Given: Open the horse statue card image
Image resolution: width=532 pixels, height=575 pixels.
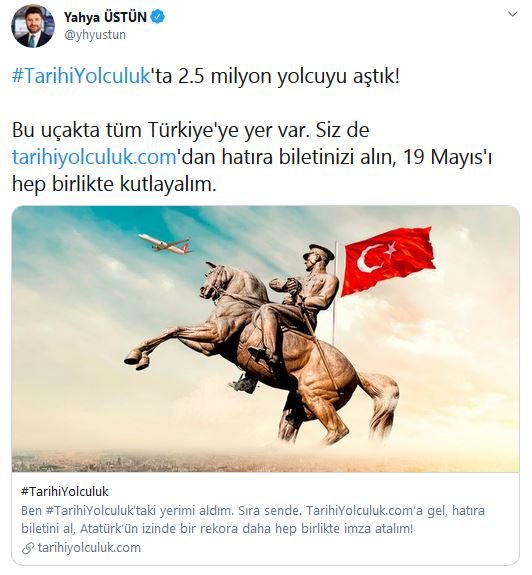Looking at the screenshot, I should 265,339.
